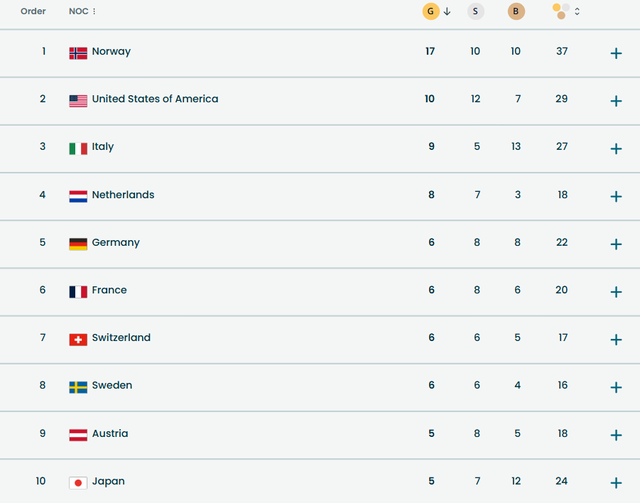Viewport: 640px width, 503px height.
Task: Show Germany medal details
Action: 616,244
